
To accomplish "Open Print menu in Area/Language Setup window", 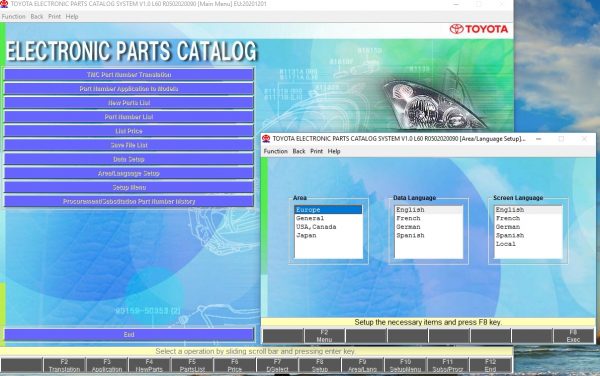I will pos(316,151).
